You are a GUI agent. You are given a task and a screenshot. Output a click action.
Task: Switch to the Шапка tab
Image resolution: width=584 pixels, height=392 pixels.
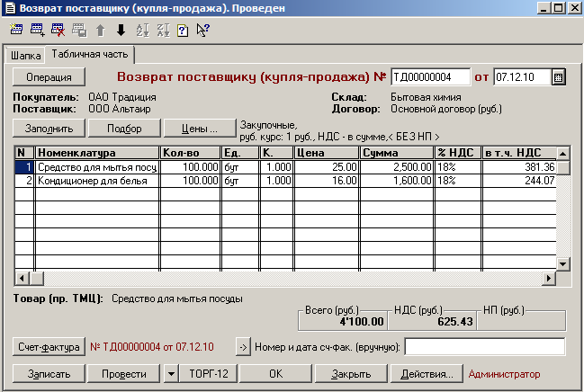pyautogui.click(x=26, y=56)
